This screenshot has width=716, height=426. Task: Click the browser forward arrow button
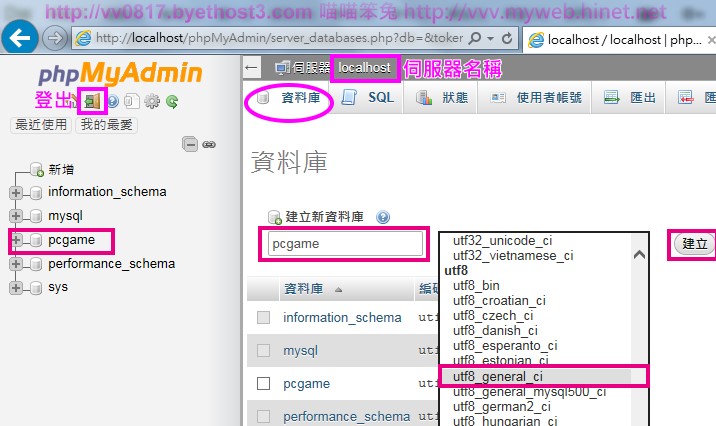coord(55,38)
